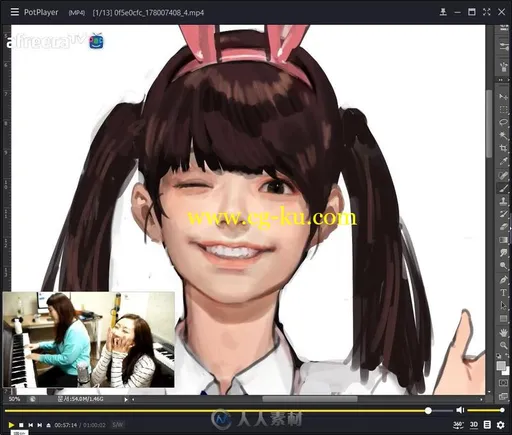Viewport: 512px width, 435px height.
Task: Click the afreecaTV logo overlay
Action: [55, 41]
